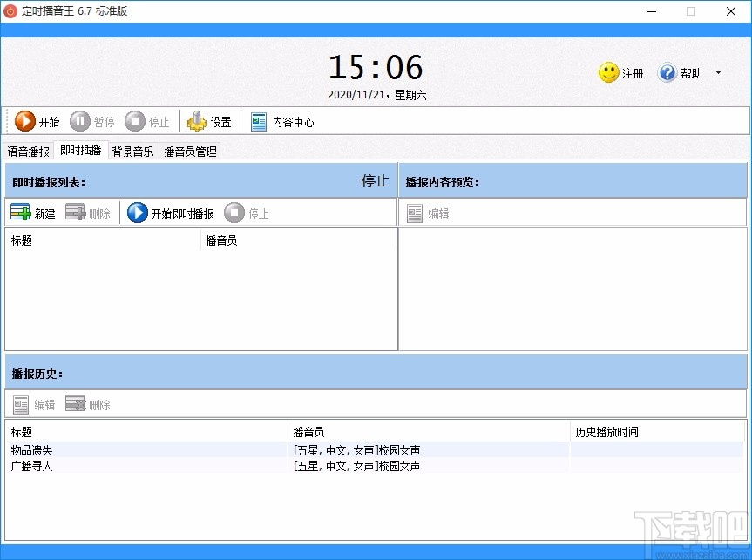Switch to the 语音播报 tab
Viewport: 752px width, 560px height.
27,150
